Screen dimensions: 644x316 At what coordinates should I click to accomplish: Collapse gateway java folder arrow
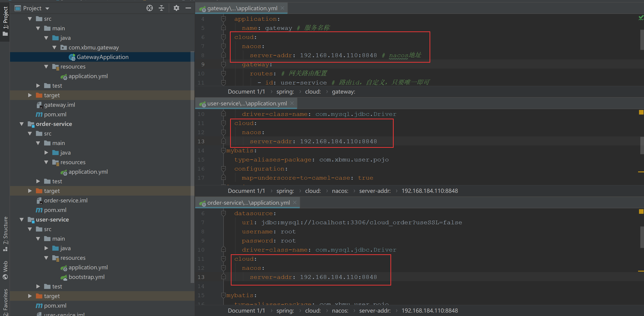tap(46, 38)
